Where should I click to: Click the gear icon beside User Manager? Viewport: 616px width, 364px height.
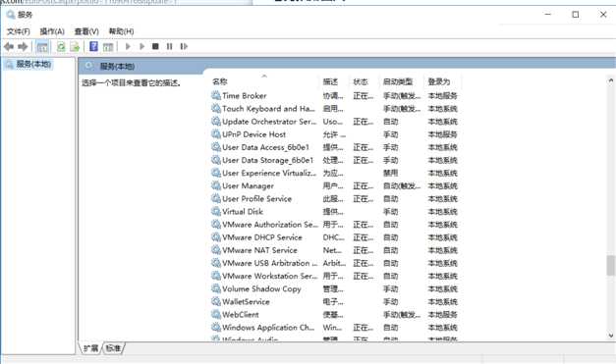tap(216, 185)
